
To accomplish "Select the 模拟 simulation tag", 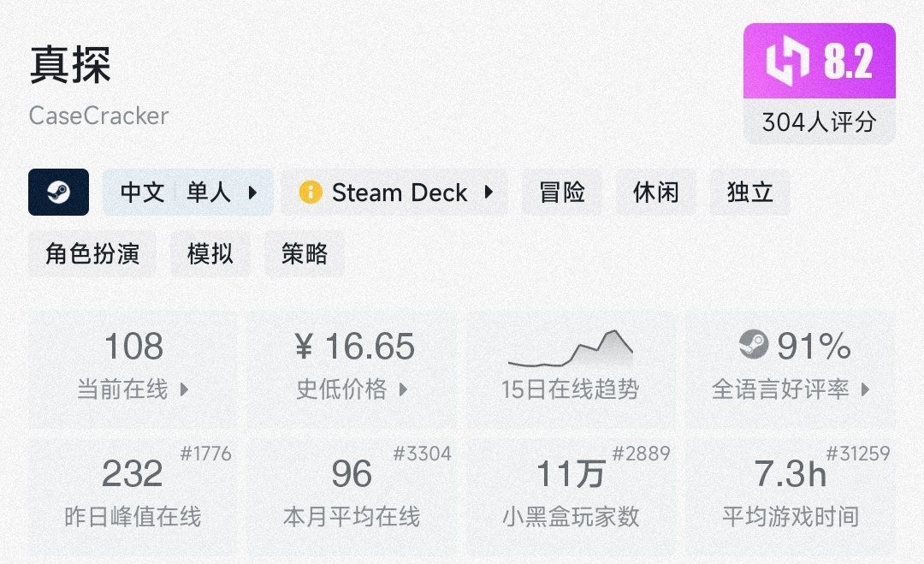I will [210, 253].
